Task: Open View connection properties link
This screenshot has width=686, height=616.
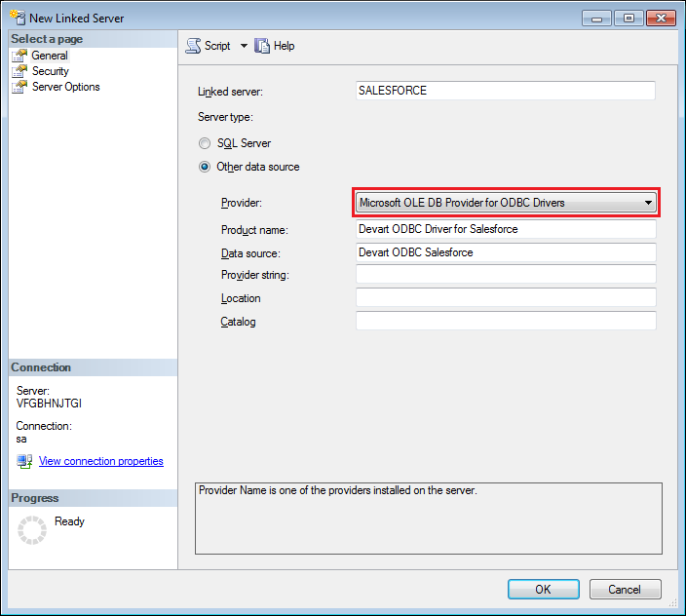Action: click(101, 461)
